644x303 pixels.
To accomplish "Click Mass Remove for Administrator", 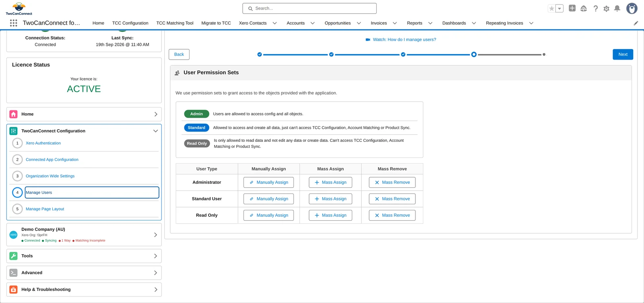I will (x=392, y=183).
